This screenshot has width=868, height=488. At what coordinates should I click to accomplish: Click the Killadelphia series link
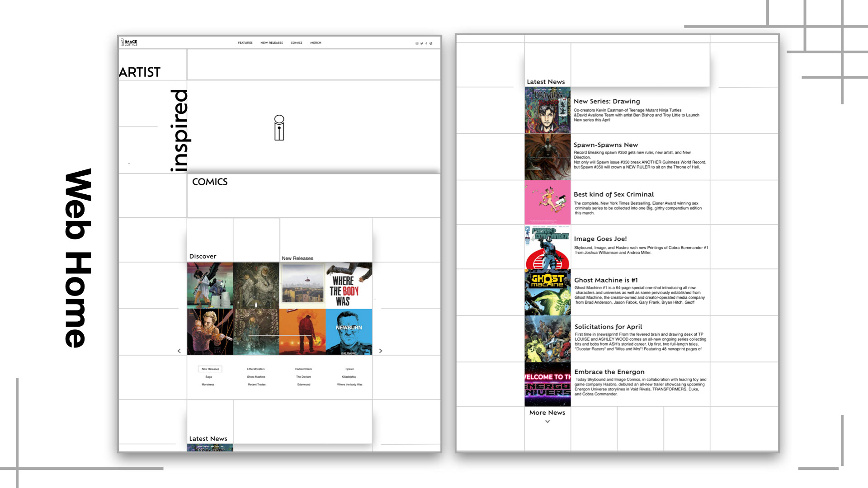[349, 377]
